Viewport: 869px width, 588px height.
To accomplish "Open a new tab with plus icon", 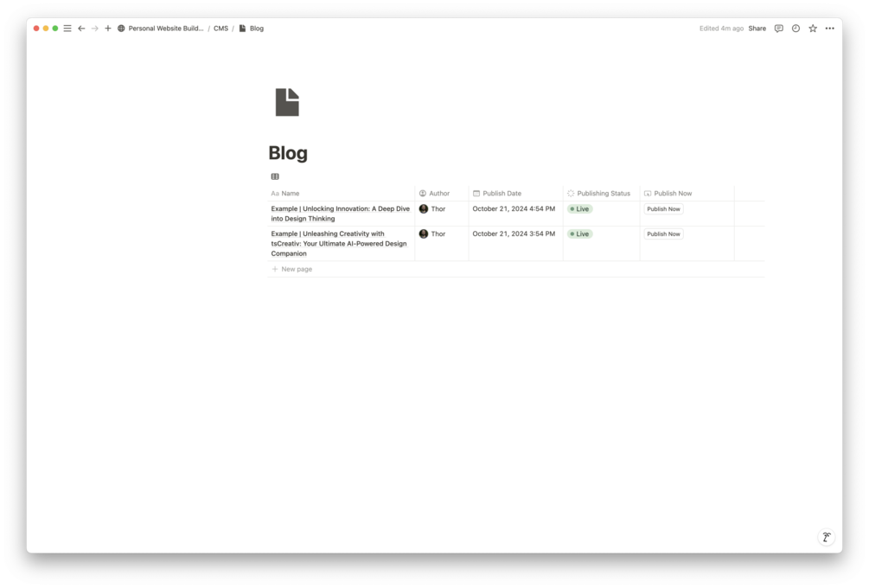I will coord(108,29).
